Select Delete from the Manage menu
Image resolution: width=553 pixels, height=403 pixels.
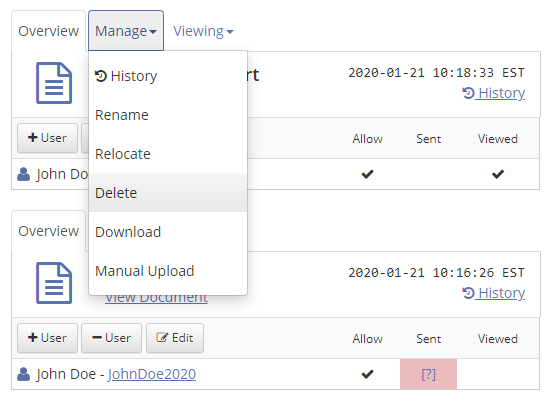point(168,193)
